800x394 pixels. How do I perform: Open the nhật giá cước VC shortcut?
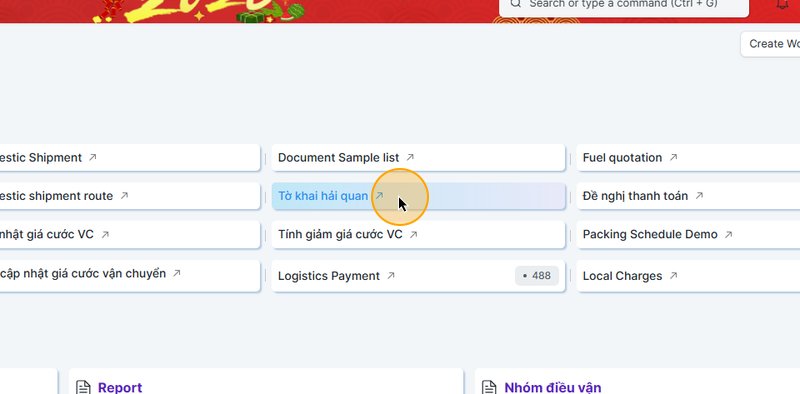pos(130,235)
